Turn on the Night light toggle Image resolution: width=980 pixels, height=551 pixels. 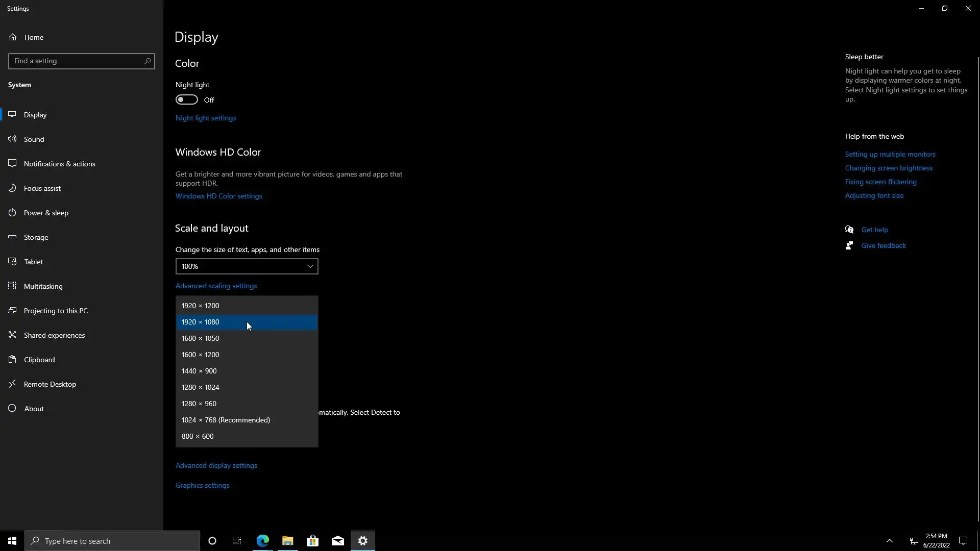click(187, 100)
